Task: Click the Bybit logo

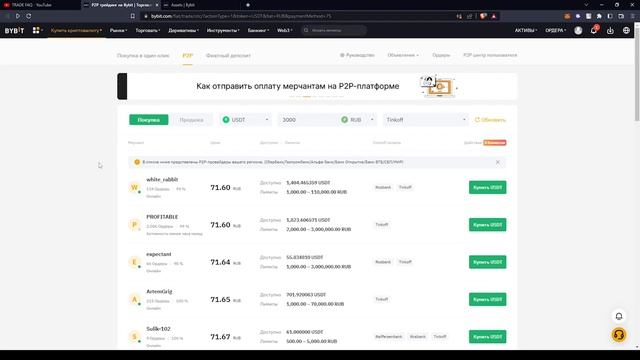Action: coord(14,31)
